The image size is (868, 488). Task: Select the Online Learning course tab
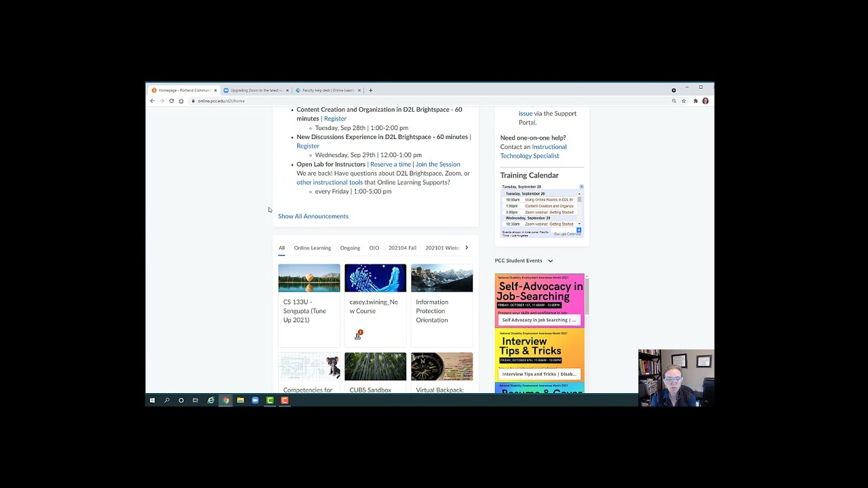313,248
